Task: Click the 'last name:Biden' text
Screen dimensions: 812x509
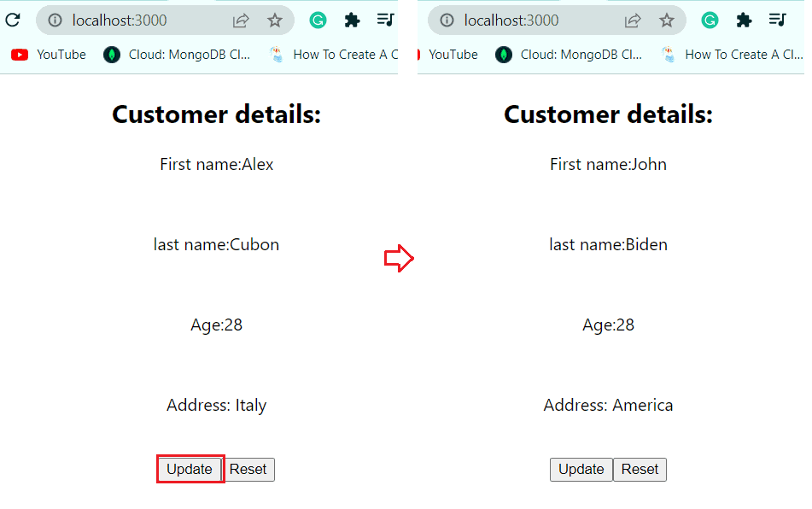Action: [x=609, y=244]
